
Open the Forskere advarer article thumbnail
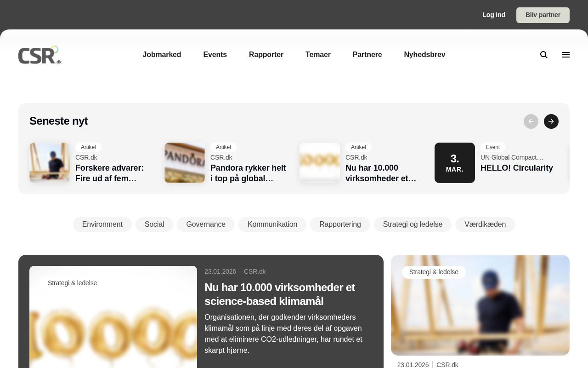(x=50, y=163)
